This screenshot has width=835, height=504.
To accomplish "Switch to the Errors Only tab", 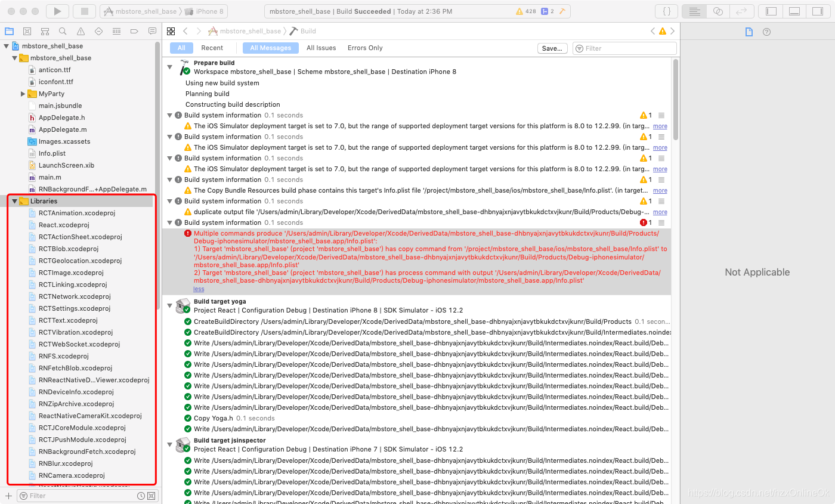I will (364, 48).
